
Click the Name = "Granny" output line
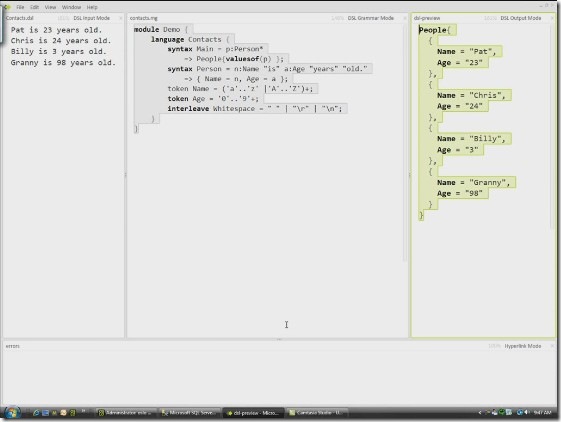(473, 183)
